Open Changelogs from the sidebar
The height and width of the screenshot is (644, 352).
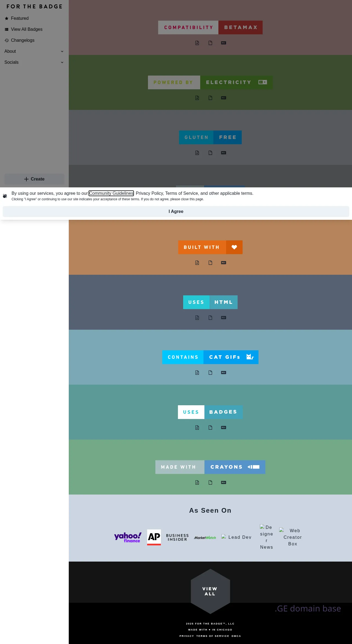23,40
